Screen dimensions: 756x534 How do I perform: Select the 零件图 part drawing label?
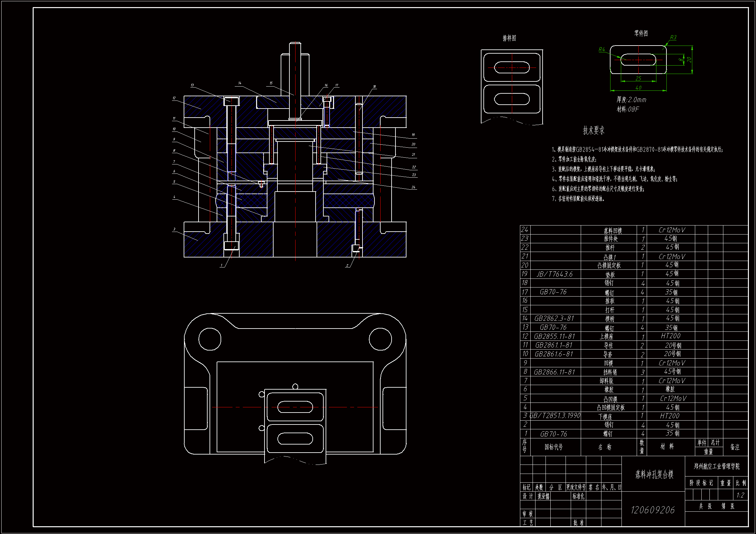tap(641, 33)
